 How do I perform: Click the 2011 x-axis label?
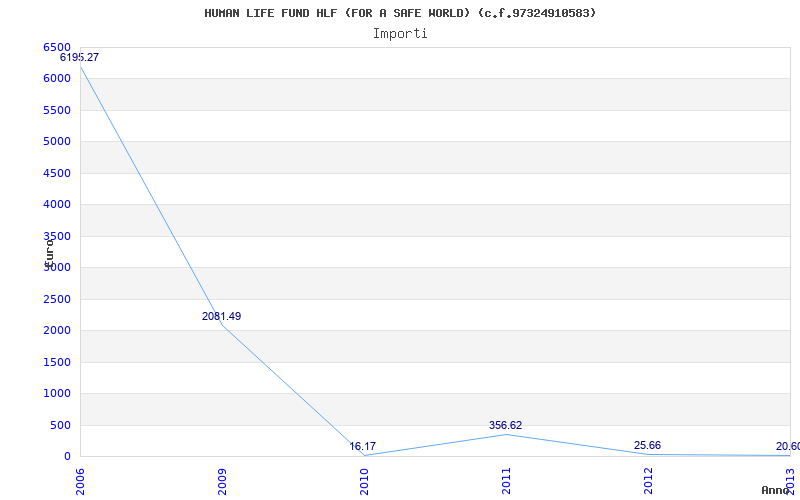(x=506, y=481)
